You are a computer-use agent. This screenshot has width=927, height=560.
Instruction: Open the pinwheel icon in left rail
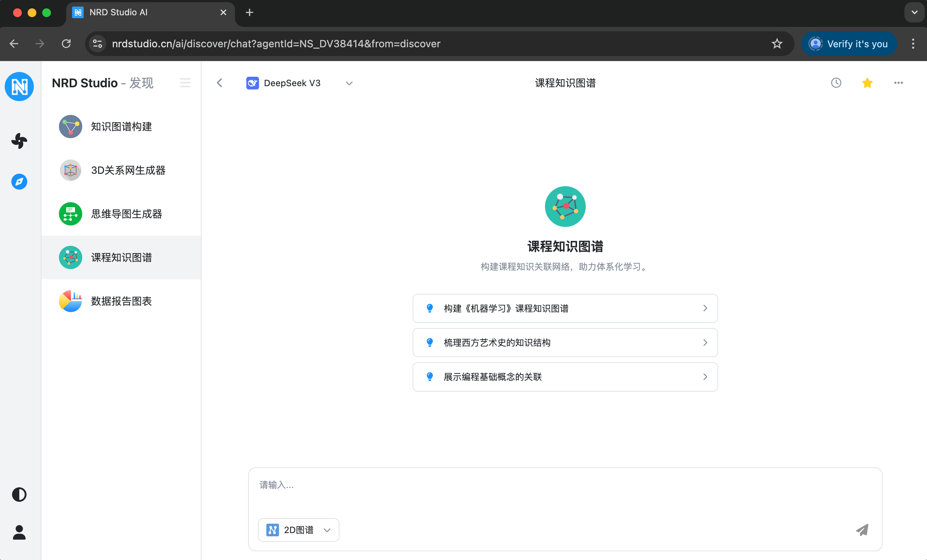(x=19, y=141)
